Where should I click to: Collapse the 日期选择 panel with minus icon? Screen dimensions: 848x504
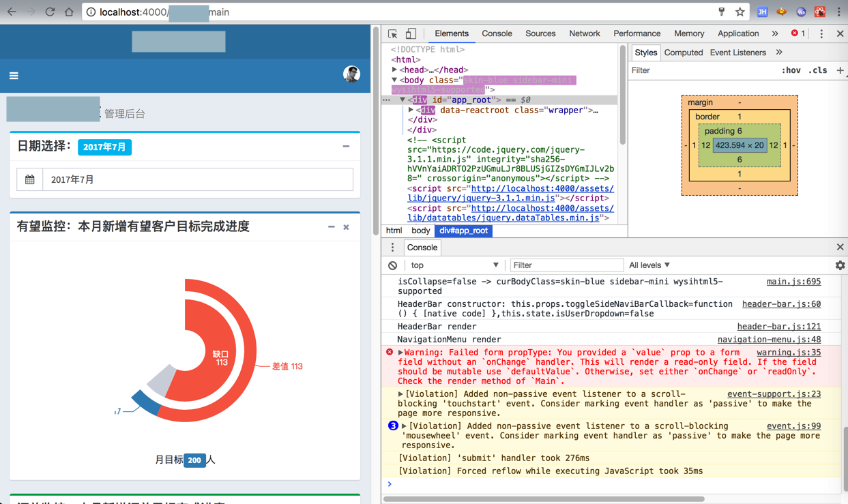(346, 146)
